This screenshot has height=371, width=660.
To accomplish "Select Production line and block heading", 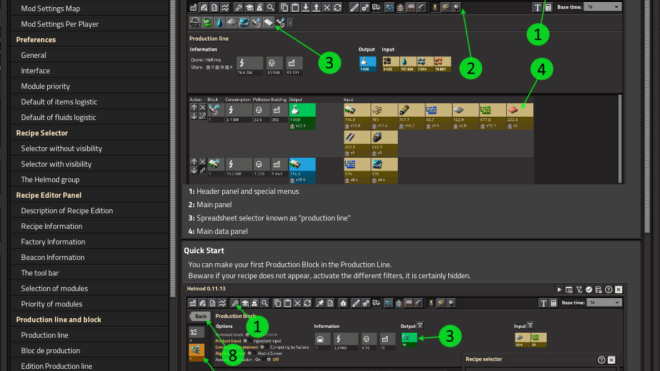I will [x=59, y=320].
